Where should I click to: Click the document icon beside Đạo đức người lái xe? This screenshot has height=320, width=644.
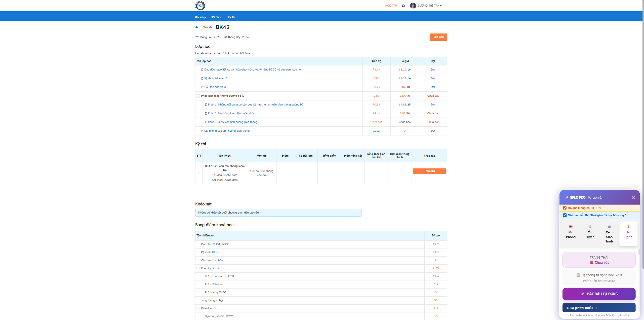pyautogui.click(x=202, y=70)
